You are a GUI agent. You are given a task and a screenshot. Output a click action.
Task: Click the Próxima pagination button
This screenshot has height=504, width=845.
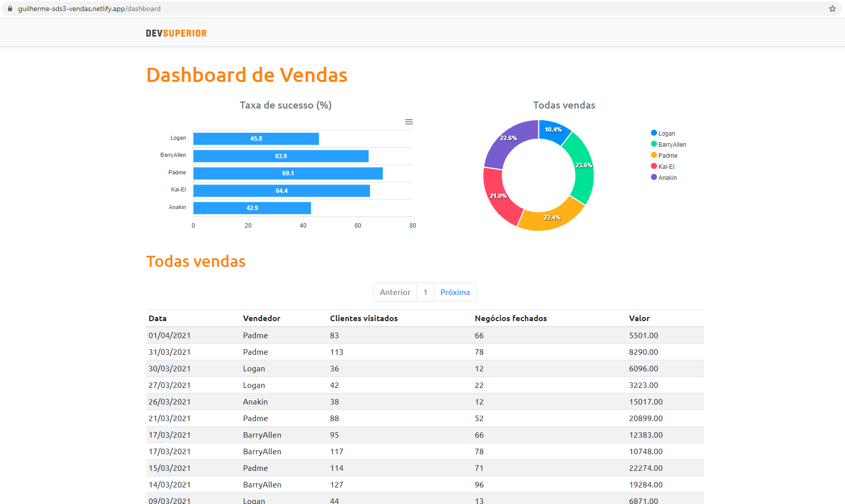[x=454, y=292]
